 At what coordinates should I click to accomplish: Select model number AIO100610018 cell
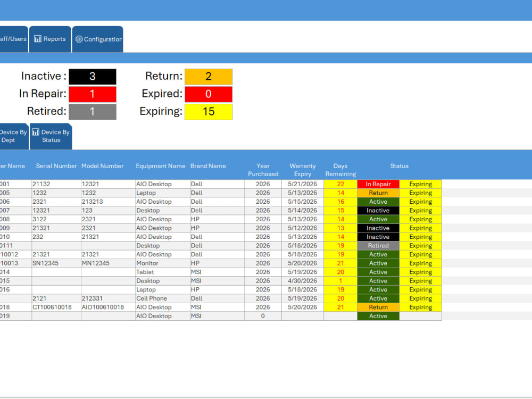pyautogui.click(x=108, y=307)
